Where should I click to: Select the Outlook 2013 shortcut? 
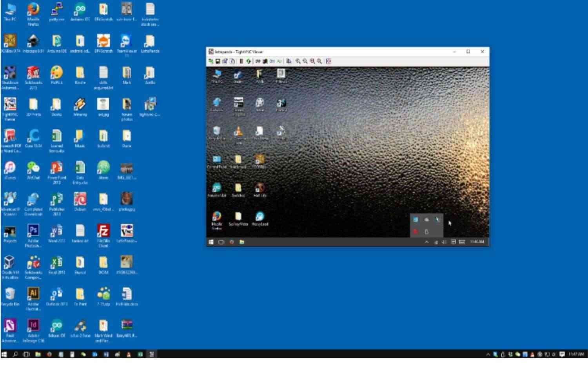[x=57, y=296]
